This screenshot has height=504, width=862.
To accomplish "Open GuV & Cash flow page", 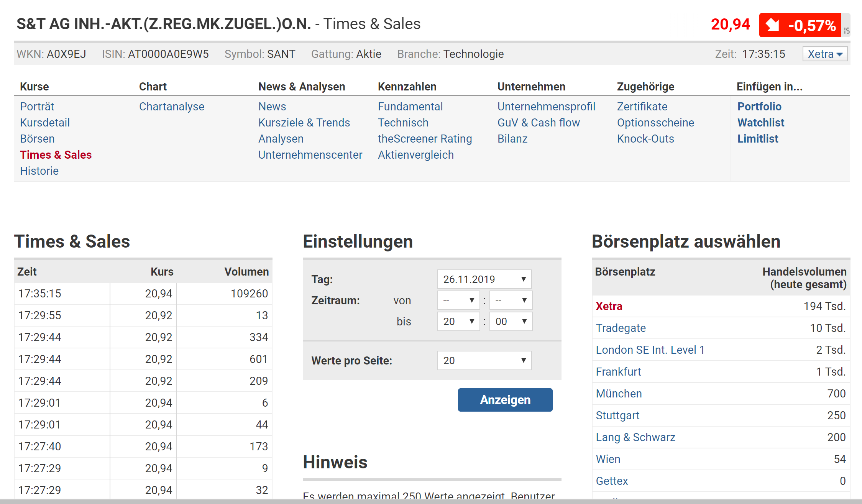I will tap(539, 123).
